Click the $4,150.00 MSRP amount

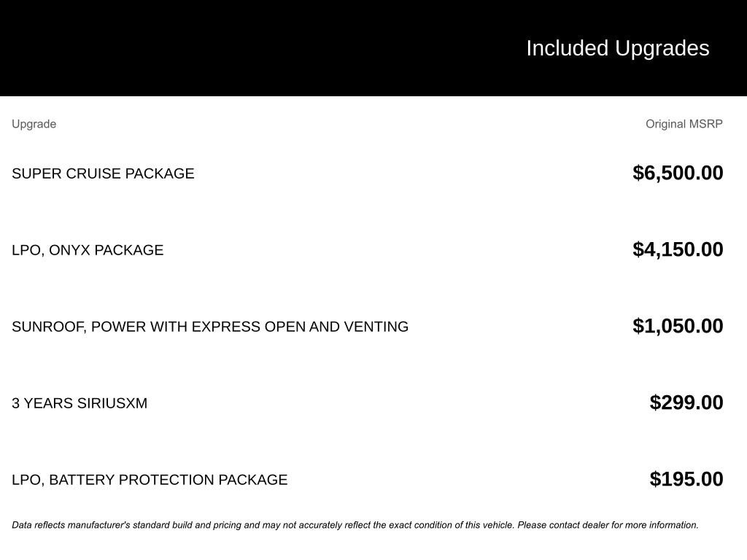point(678,249)
